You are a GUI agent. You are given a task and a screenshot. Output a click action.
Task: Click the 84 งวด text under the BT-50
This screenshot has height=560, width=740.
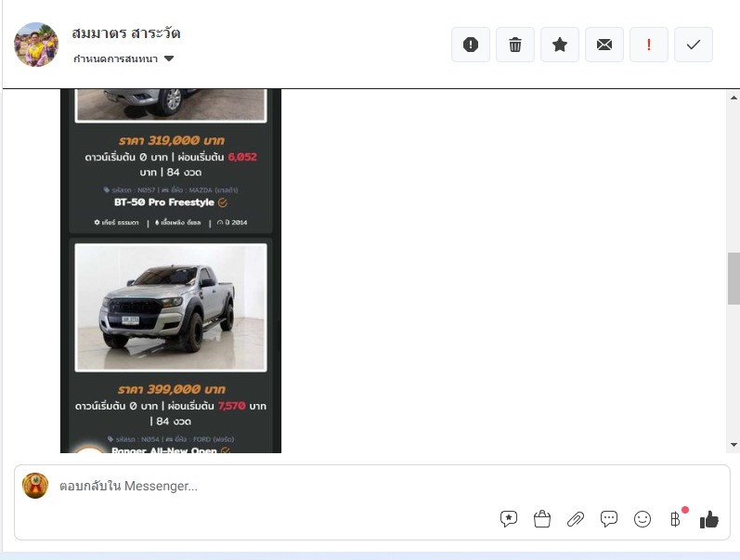(x=184, y=172)
